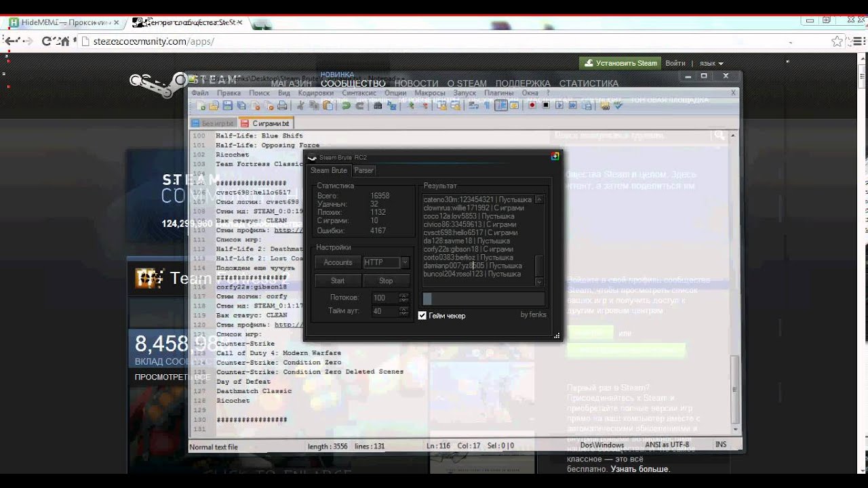Toggle the highlighted indent guide icon
This screenshot has height=488, width=868.
point(501,105)
